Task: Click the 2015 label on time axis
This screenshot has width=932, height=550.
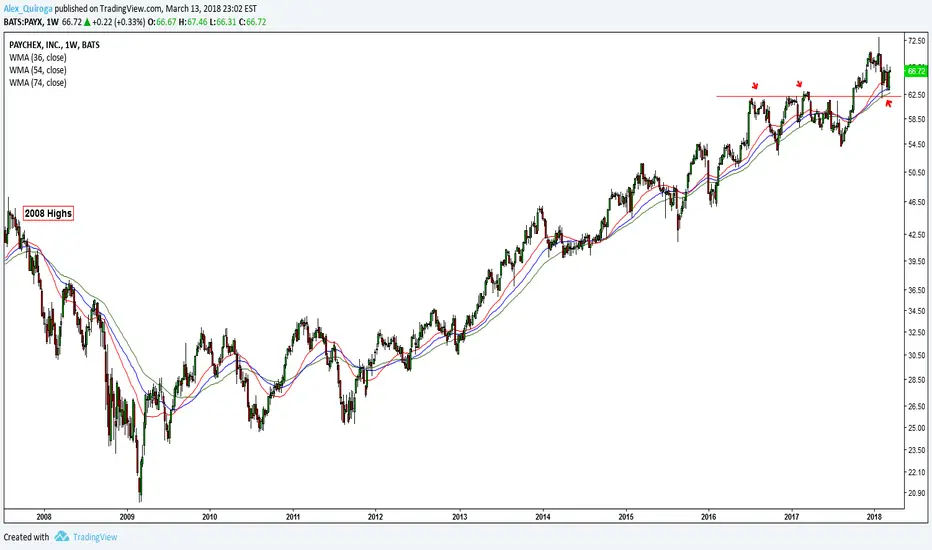Action: pos(626,517)
